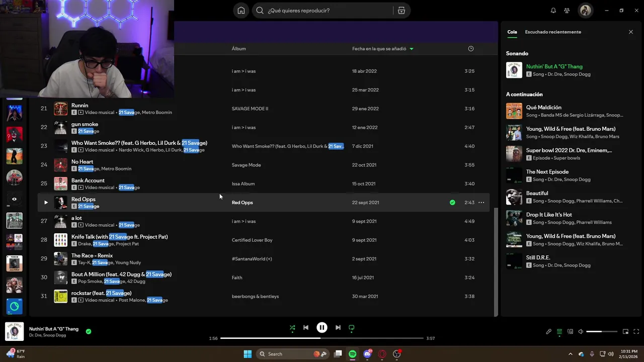
Task: Close the queue panel
Action: (631, 32)
